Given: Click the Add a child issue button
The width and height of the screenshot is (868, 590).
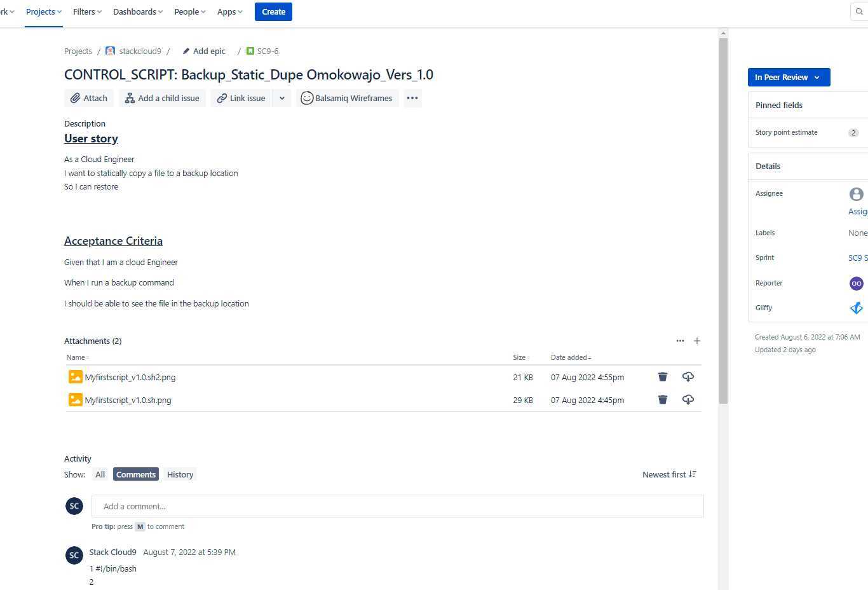Looking at the screenshot, I should (162, 98).
